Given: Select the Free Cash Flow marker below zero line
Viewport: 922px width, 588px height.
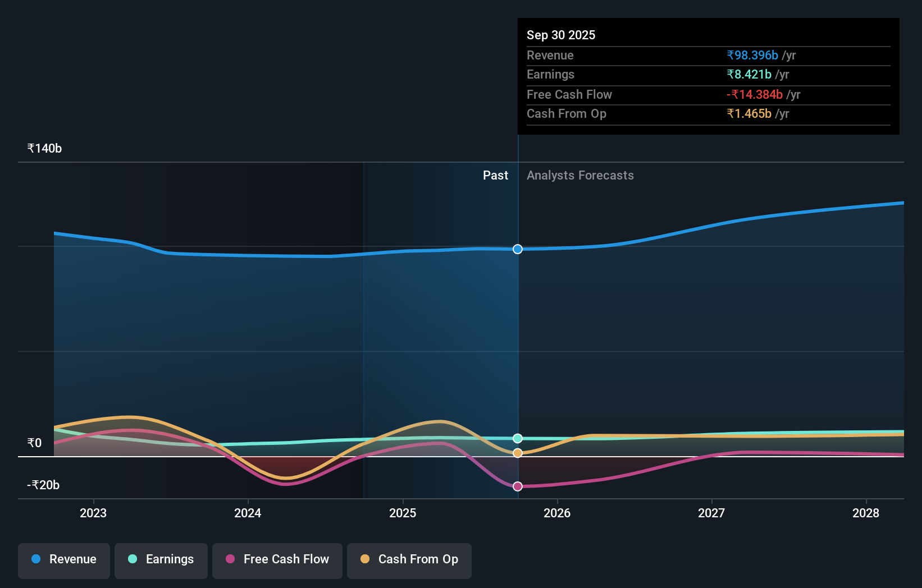Looking at the screenshot, I should click(x=517, y=486).
